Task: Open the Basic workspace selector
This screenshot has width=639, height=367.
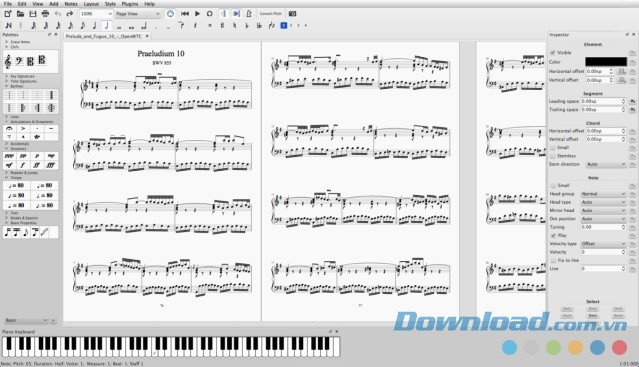Action: (x=26, y=320)
